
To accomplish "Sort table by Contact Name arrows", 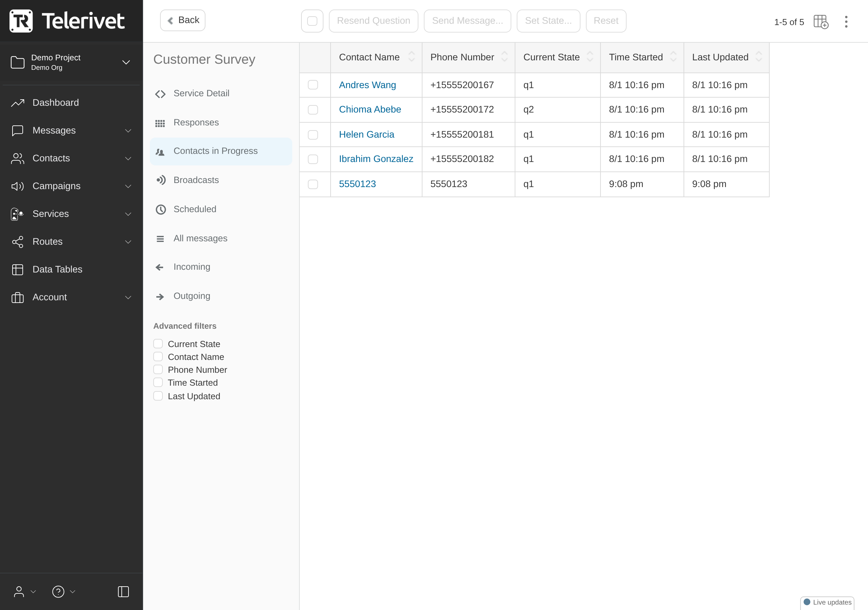I will pyautogui.click(x=412, y=57).
